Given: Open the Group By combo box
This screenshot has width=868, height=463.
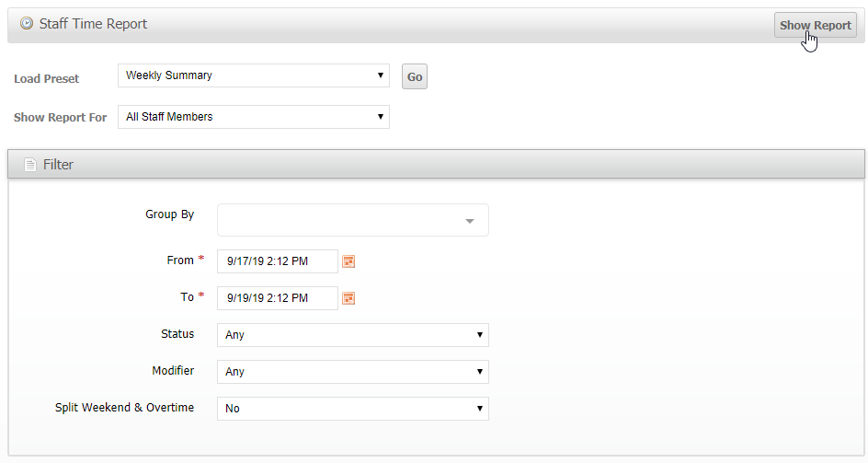Looking at the screenshot, I should pyautogui.click(x=352, y=221).
